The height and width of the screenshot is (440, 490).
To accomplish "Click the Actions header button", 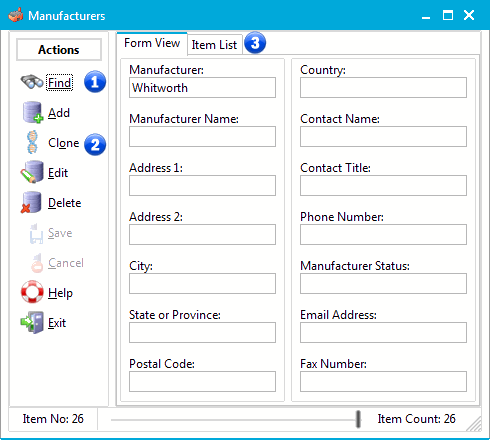I will 59,50.
